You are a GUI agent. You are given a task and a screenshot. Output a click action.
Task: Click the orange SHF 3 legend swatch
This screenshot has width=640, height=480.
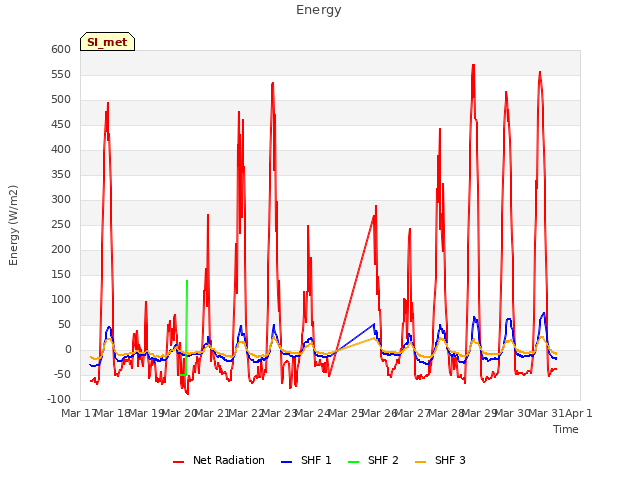point(420,462)
